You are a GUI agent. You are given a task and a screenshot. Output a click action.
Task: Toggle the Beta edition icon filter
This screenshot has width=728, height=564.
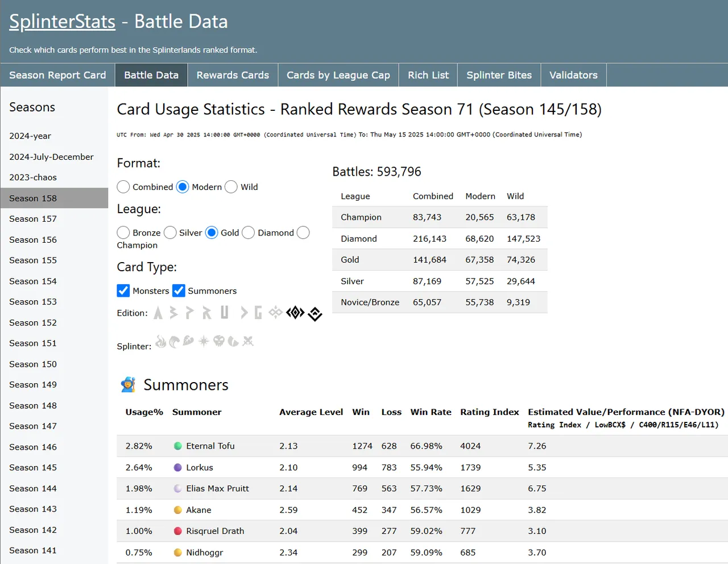(x=174, y=313)
